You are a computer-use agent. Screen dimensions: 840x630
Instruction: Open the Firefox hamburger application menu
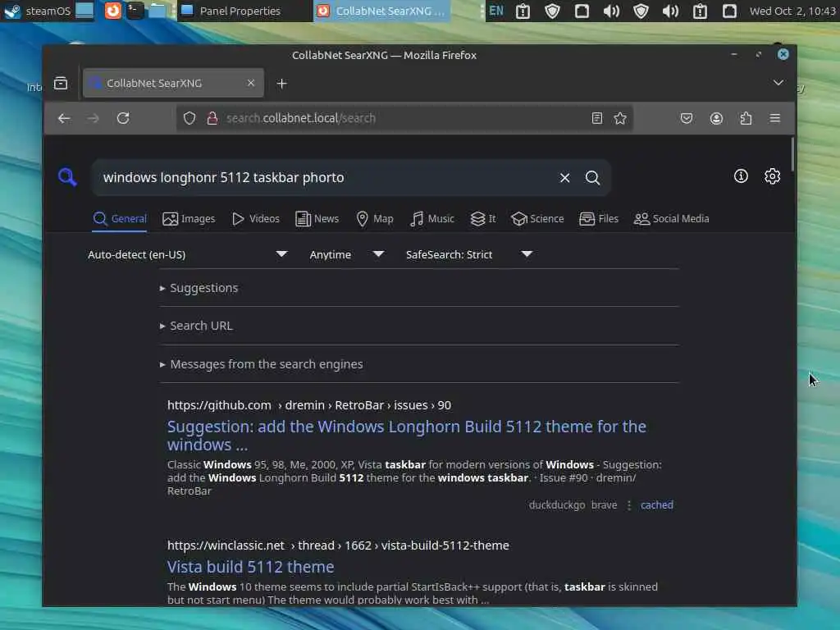[x=774, y=118]
